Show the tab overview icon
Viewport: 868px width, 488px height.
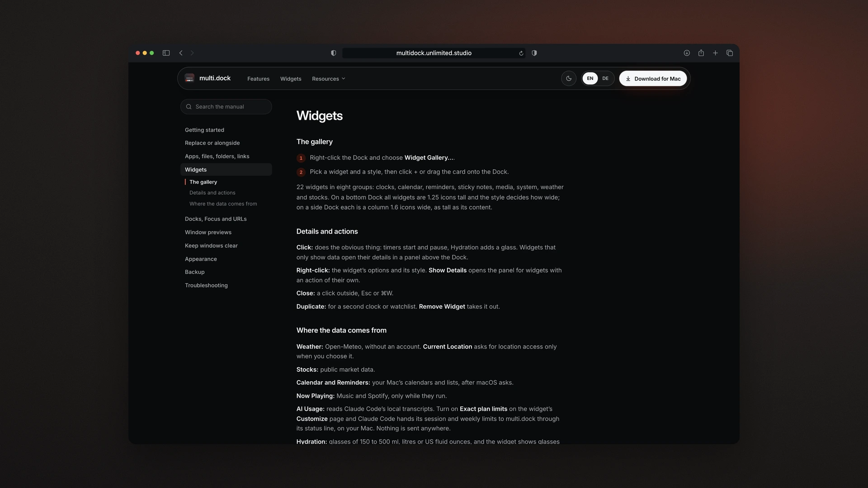730,53
